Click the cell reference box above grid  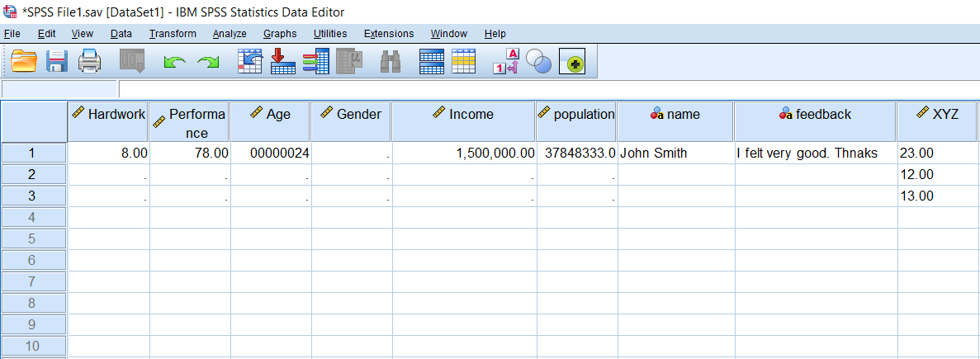pos(59,89)
